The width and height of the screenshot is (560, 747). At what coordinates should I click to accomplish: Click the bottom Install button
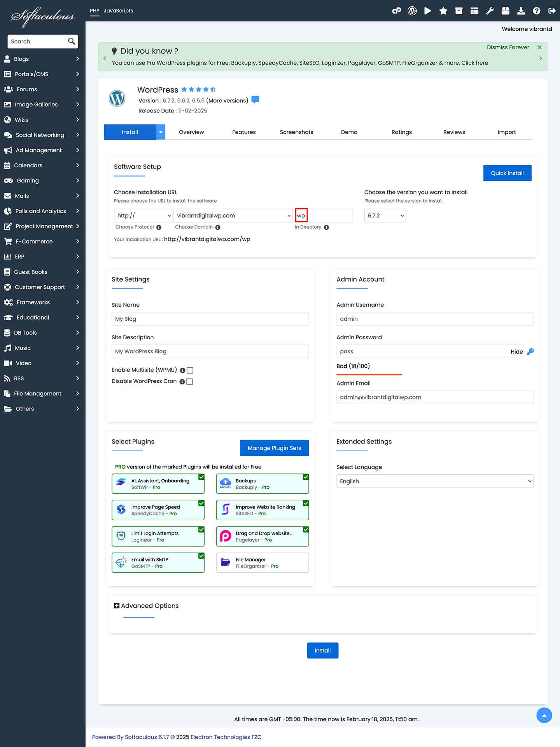[322, 651]
